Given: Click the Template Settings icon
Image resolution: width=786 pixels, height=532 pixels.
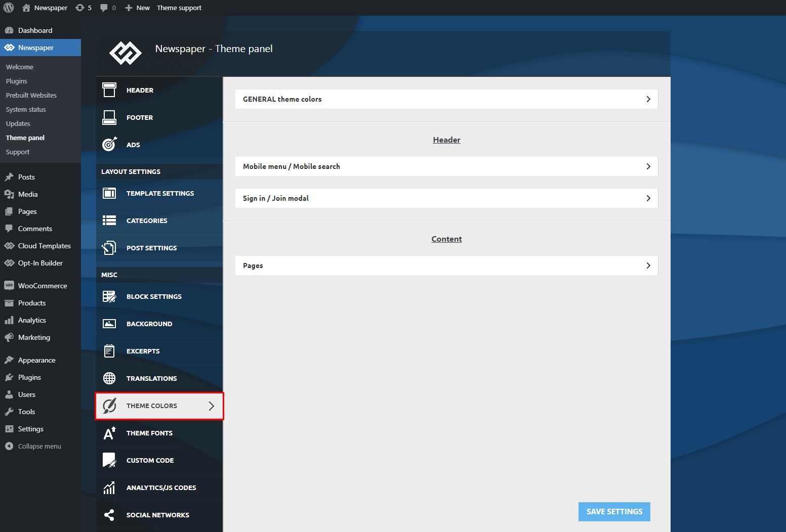Looking at the screenshot, I should coord(109,193).
